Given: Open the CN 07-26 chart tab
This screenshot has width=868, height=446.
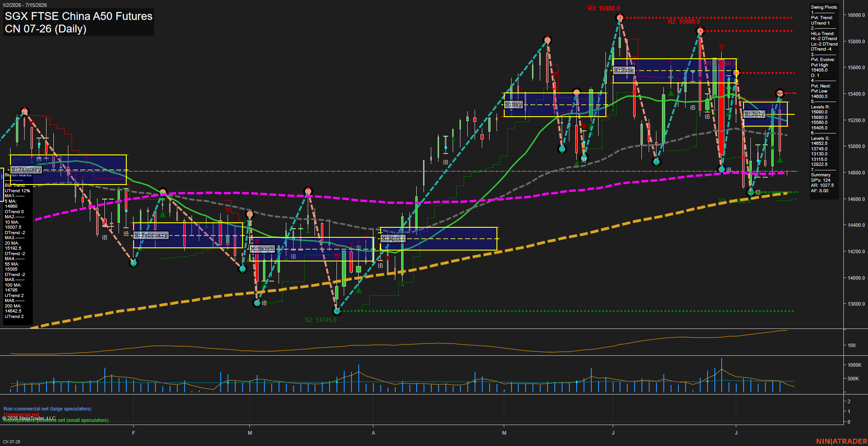Looking at the screenshot, I should pos(11,442).
